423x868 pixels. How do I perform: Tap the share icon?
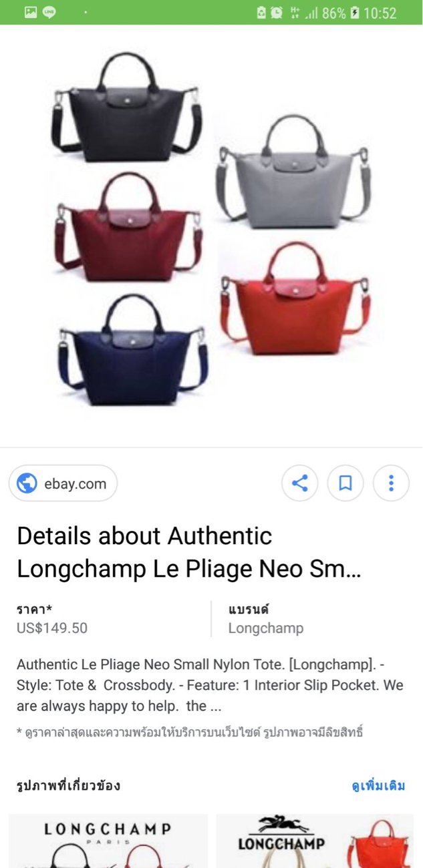pos(300,483)
